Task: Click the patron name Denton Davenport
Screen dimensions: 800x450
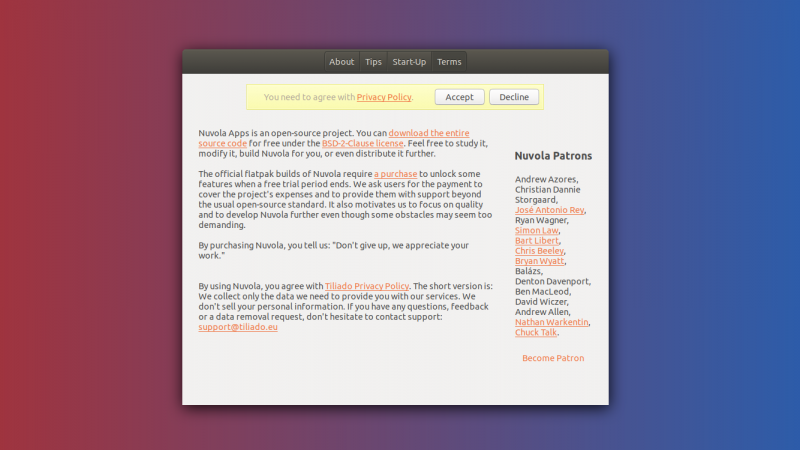Action: pos(552,281)
